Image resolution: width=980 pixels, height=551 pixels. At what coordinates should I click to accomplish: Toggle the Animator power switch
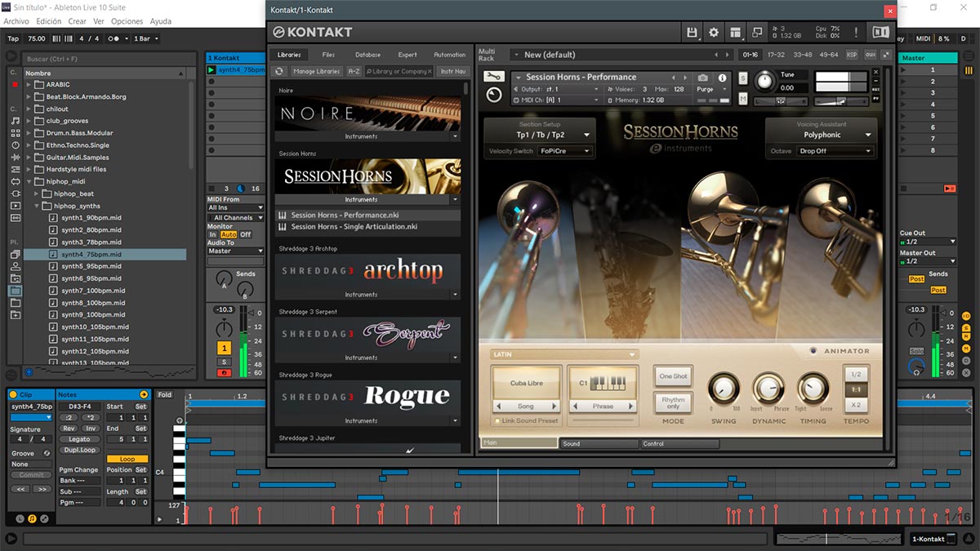point(813,351)
